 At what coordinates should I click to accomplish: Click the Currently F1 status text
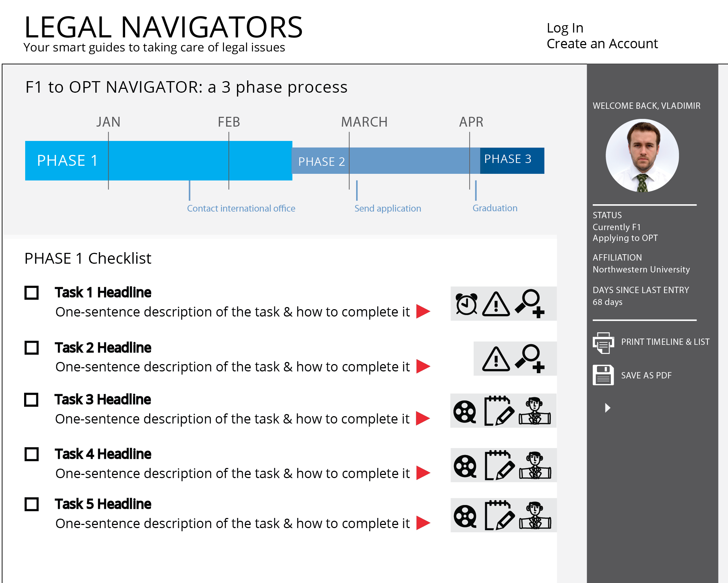pyautogui.click(x=617, y=227)
